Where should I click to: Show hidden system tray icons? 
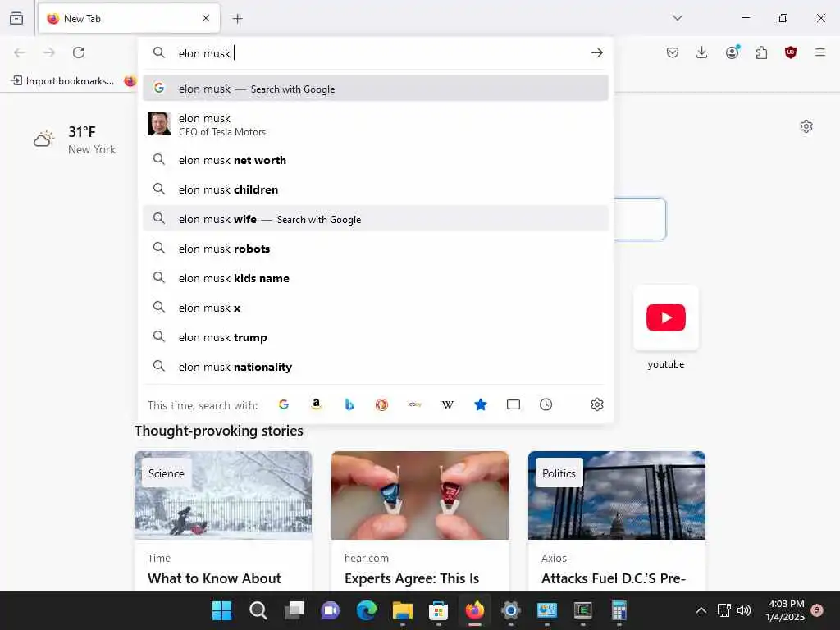pos(701,610)
